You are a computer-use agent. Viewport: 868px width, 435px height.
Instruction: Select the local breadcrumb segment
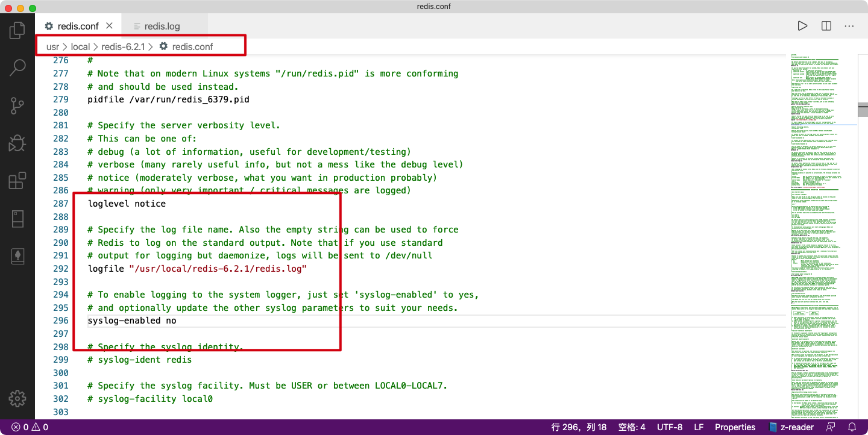tap(80, 46)
